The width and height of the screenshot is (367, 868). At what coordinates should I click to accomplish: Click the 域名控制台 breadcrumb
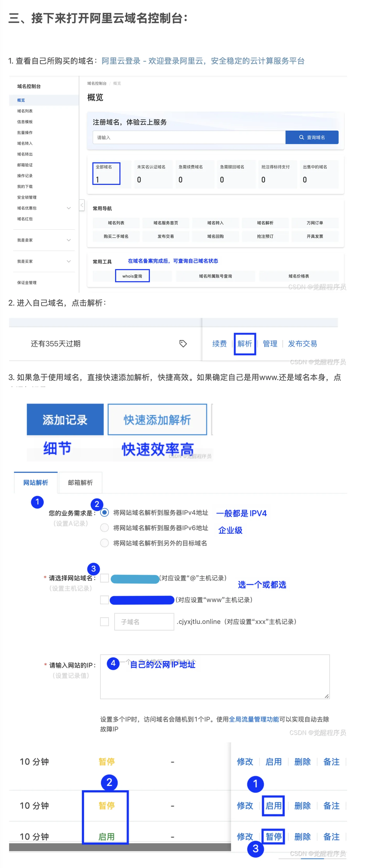point(97,83)
